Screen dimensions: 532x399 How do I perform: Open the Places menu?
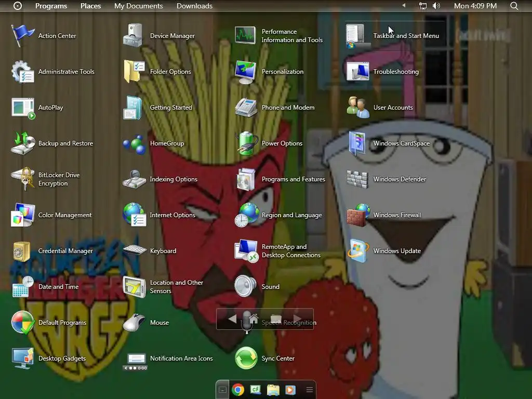[90, 6]
